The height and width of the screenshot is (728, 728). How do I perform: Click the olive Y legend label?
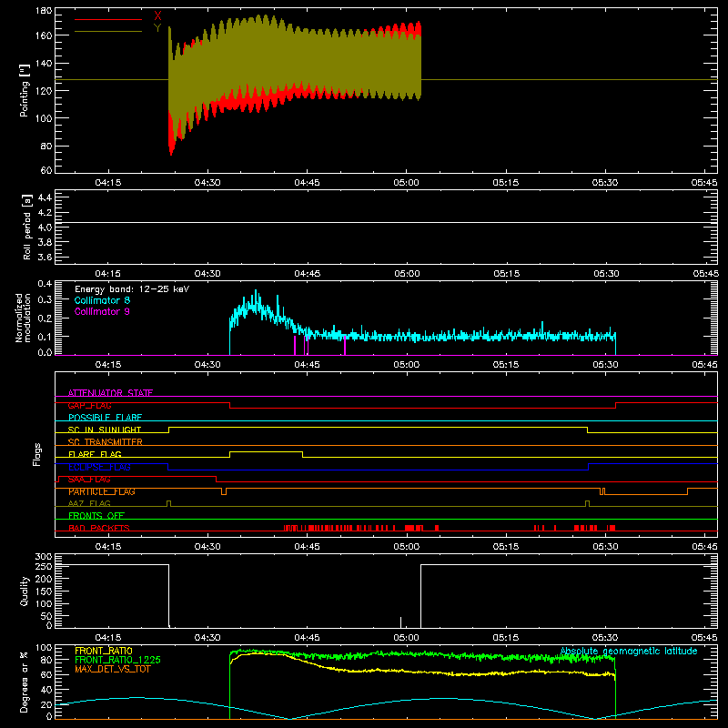pos(157,28)
